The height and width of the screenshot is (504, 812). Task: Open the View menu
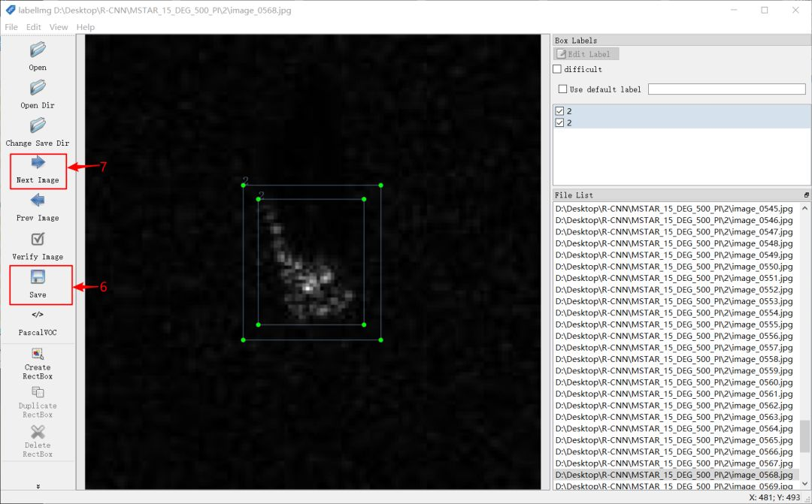[x=59, y=27]
